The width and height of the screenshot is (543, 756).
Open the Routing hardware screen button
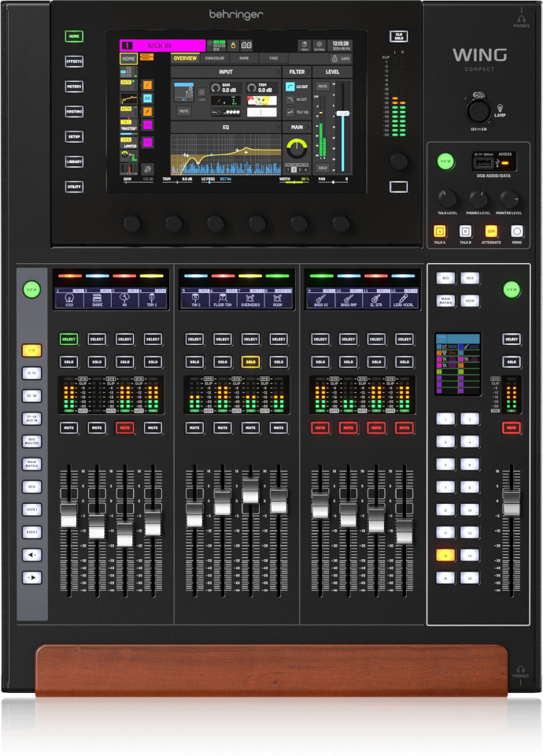74,111
